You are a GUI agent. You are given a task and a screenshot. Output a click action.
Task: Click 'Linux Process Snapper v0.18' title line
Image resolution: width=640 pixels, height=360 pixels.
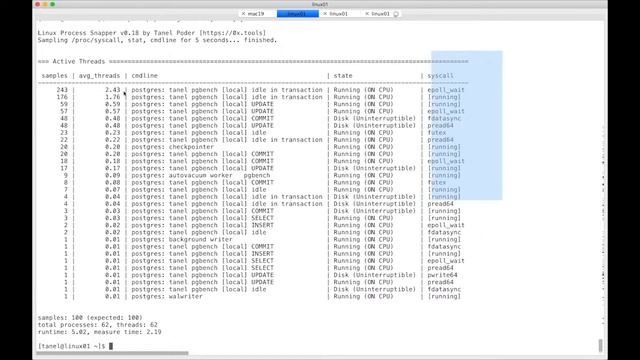[x=151, y=33]
